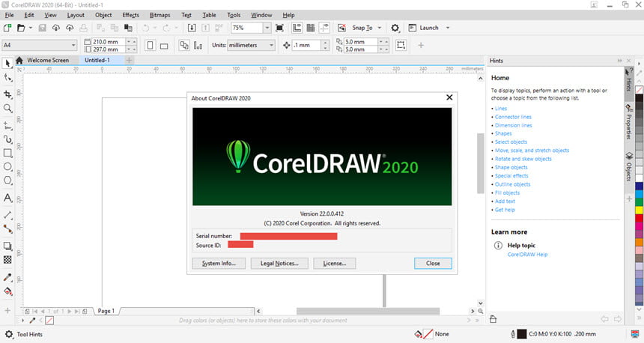Select the Parallel Dimension tool
This screenshot has width=644, height=343.
point(7,215)
